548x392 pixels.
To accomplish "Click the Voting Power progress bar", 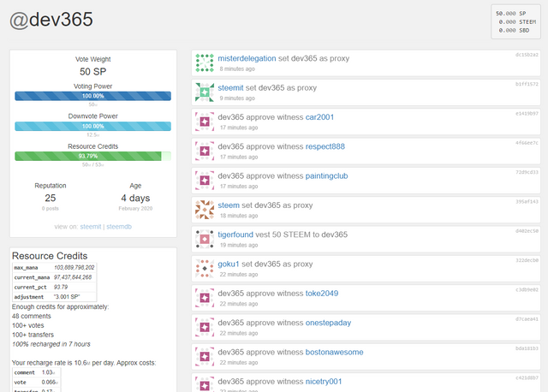I will pos(93,96).
